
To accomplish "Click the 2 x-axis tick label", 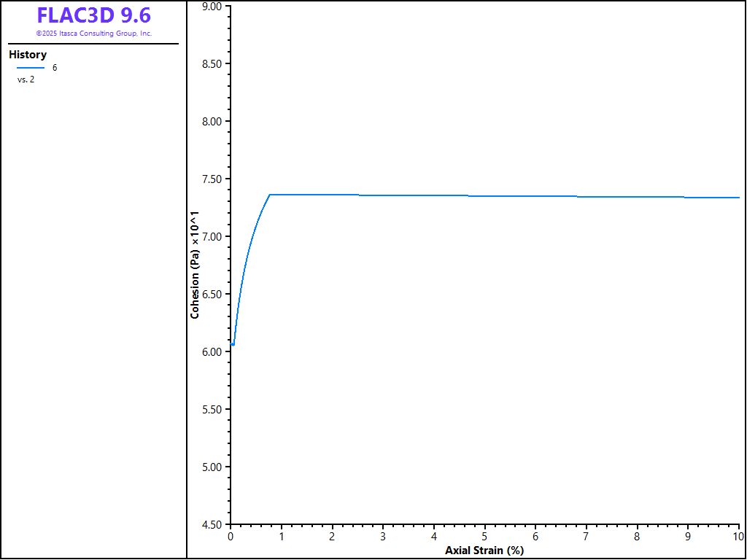I will [x=332, y=537].
